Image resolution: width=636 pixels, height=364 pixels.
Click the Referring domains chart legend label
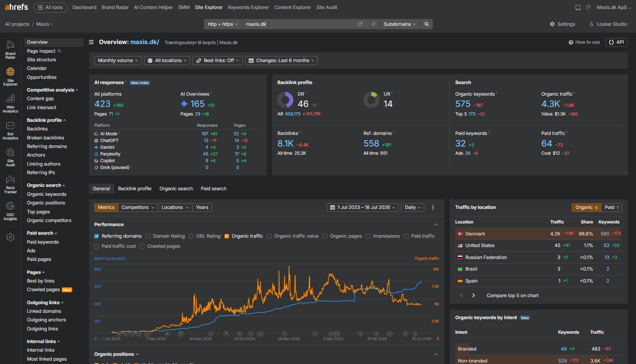tap(110, 259)
